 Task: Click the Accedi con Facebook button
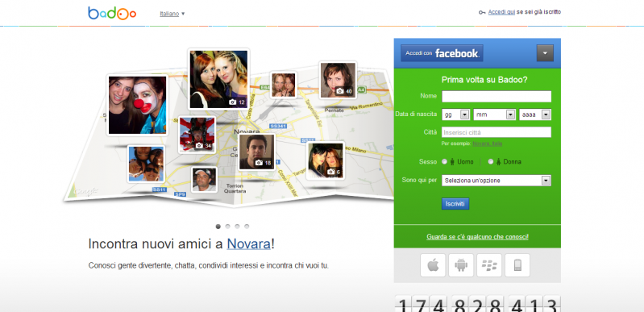(442, 53)
